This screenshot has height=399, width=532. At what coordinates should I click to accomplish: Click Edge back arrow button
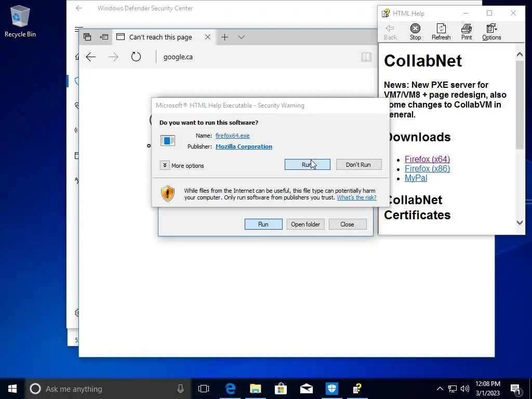90,57
